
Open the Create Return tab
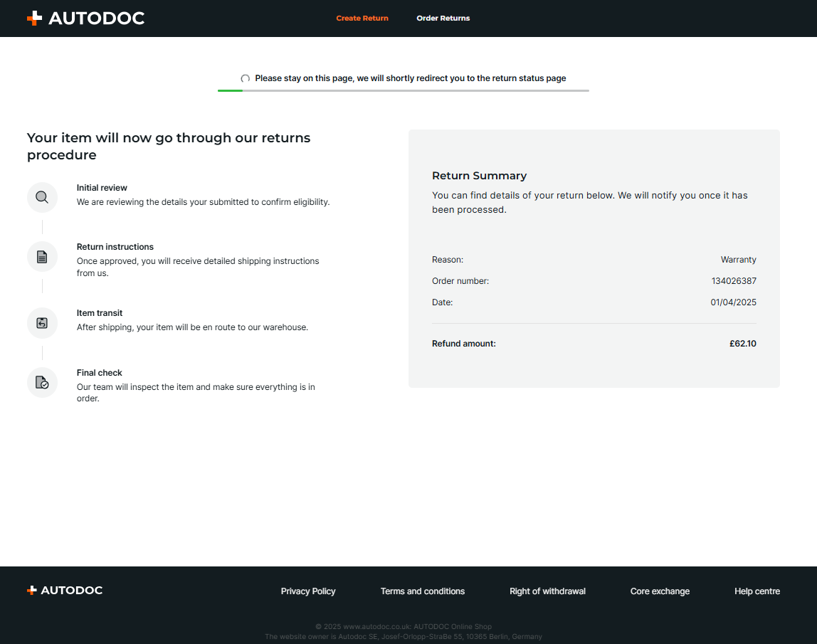[362, 19]
